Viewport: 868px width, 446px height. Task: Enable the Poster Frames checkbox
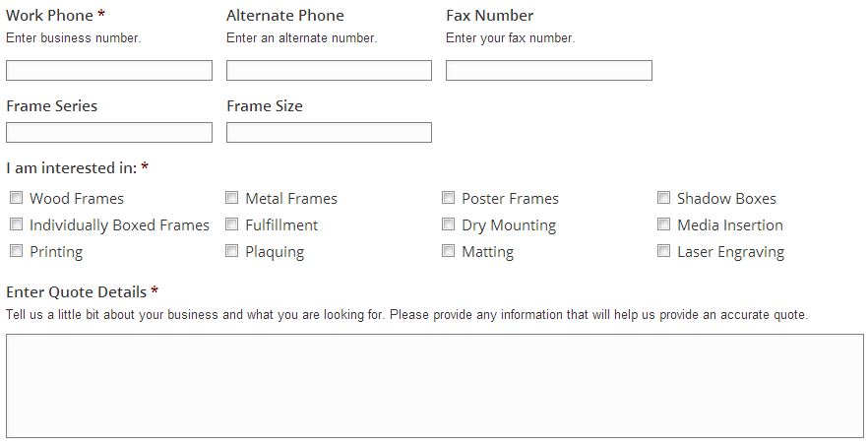[449, 198]
